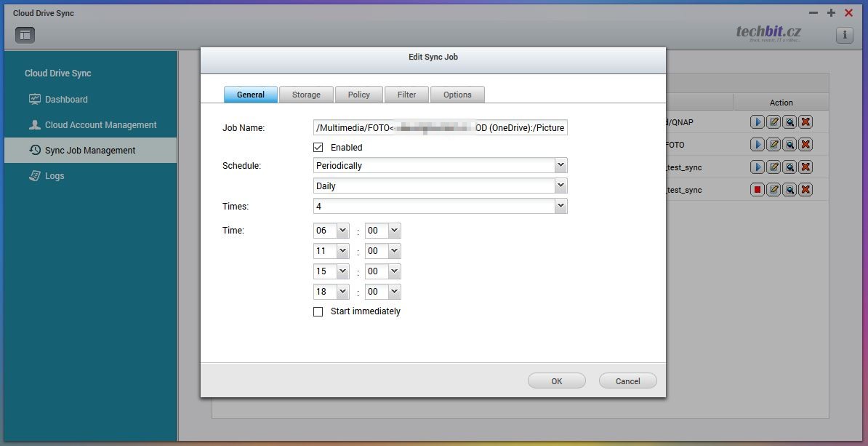Viewport: 868px width, 446px height.
Task: Click the Job Name text field
Action: tap(440, 128)
